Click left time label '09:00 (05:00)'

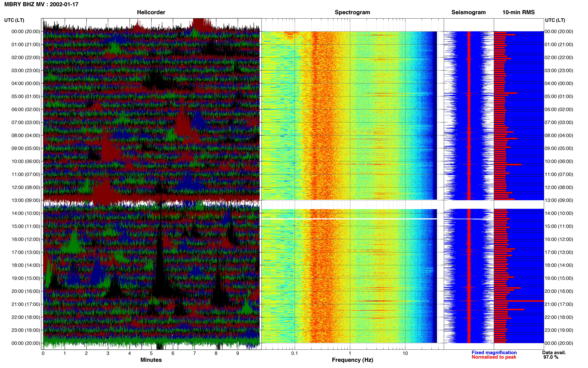(26, 148)
